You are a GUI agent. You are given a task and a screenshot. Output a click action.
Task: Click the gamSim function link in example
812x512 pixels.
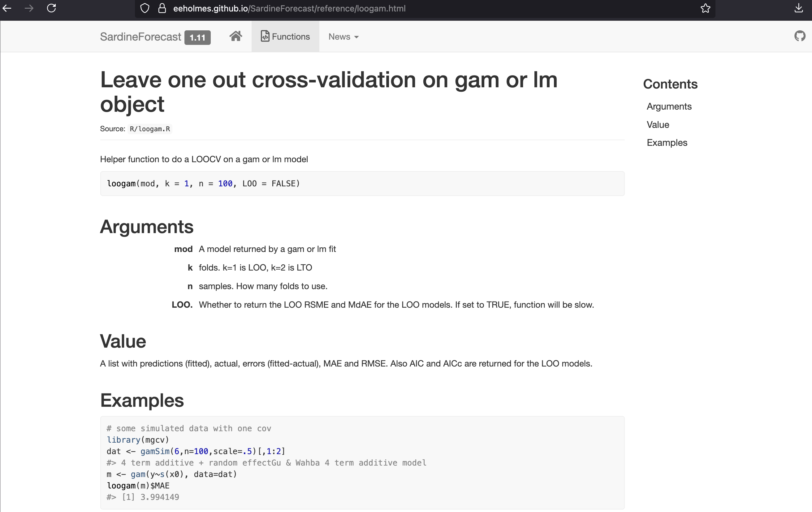click(x=155, y=451)
